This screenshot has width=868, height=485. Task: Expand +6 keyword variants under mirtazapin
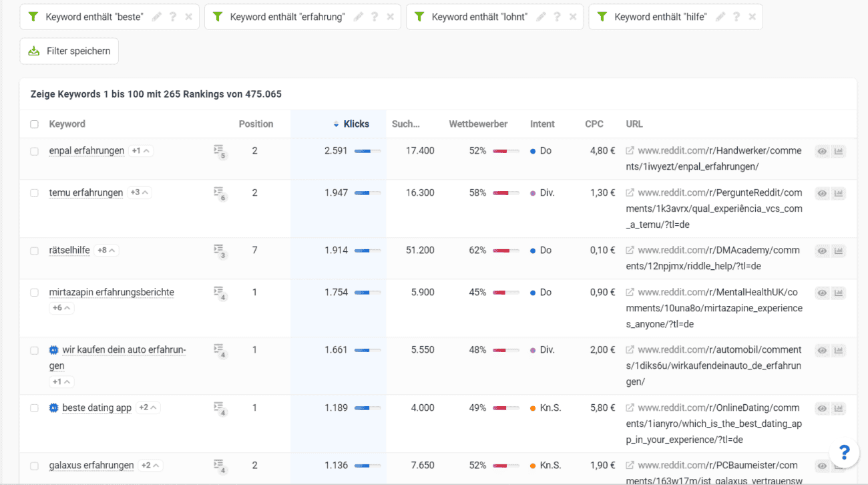[x=61, y=308]
